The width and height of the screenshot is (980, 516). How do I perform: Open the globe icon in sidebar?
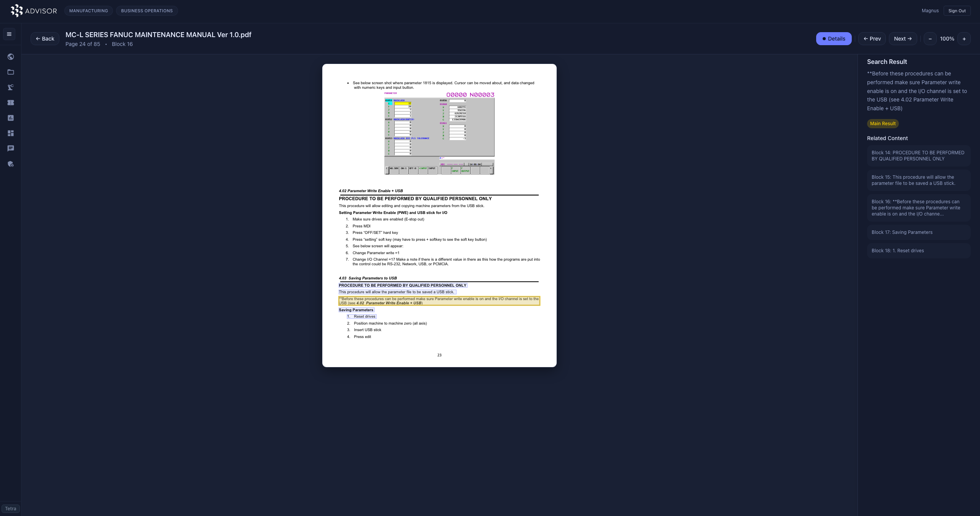pyautogui.click(x=11, y=57)
